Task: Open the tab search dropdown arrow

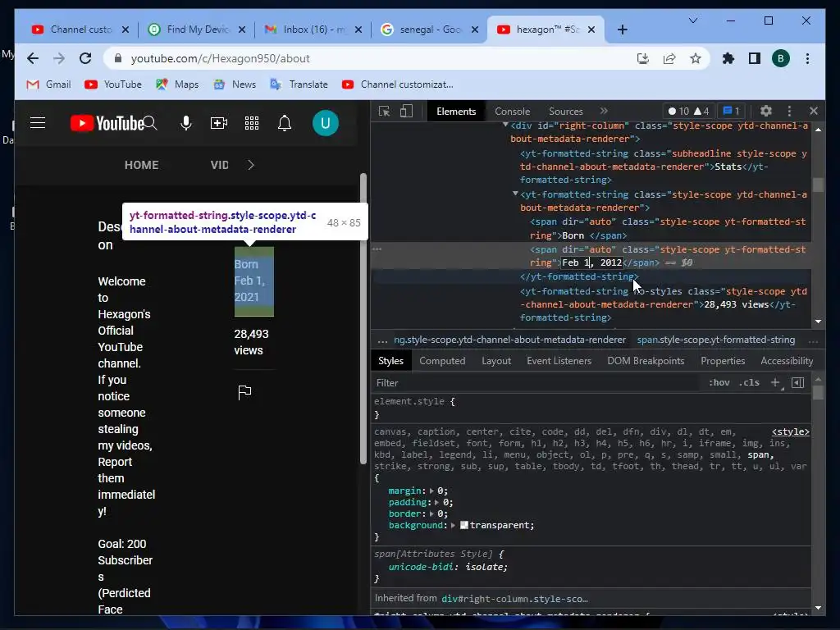Action: tap(693, 21)
